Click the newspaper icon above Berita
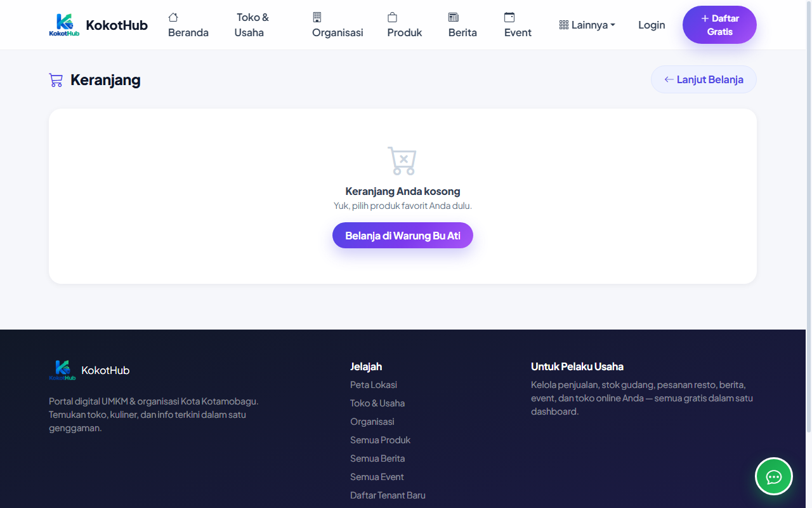Image resolution: width=812 pixels, height=508 pixels. 454,17
